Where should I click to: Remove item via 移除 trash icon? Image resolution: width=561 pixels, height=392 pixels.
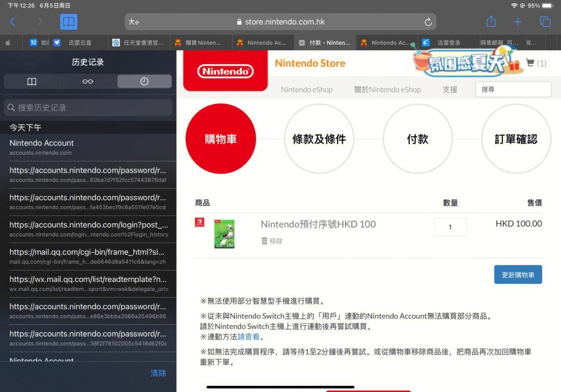272,241
